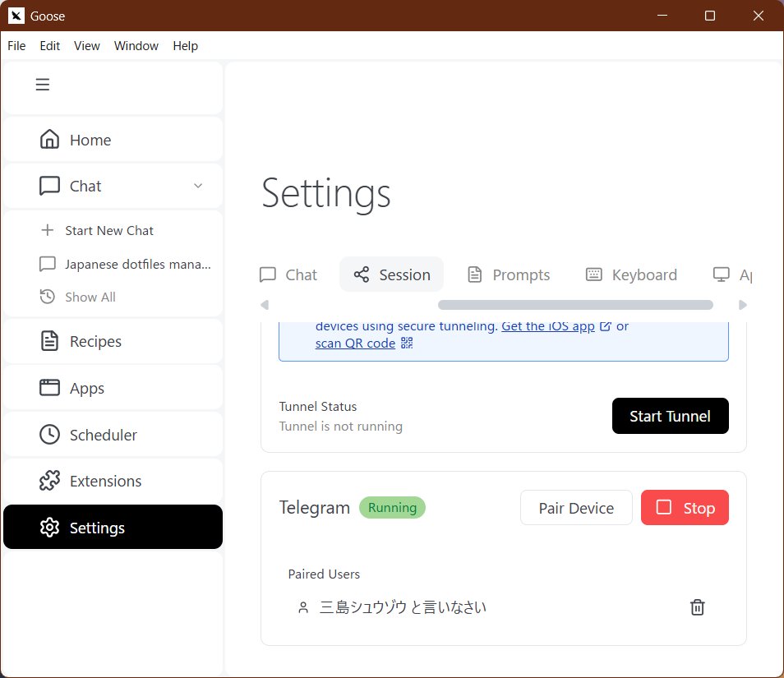The height and width of the screenshot is (678, 784).
Task: Click the Chat speech bubble sidebar icon
Action: point(49,186)
